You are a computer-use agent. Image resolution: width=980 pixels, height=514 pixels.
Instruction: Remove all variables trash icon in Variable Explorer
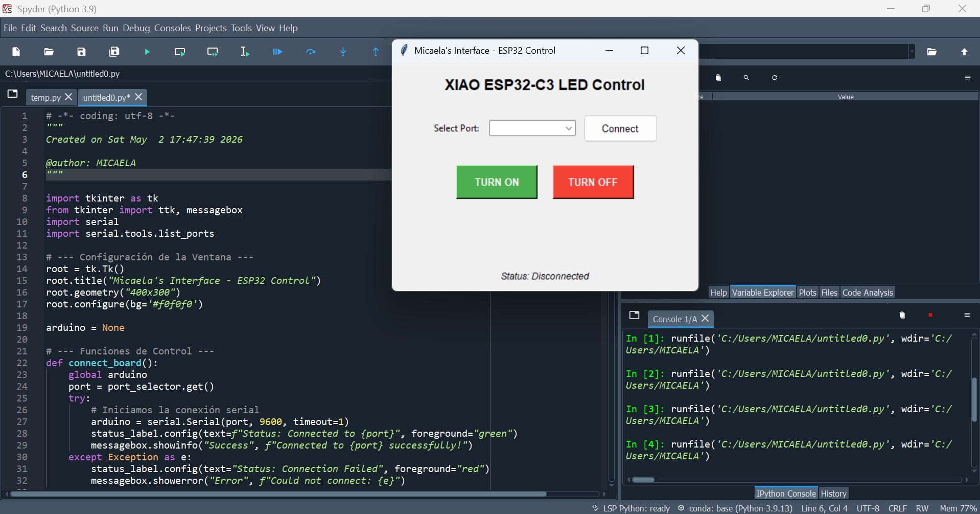click(x=719, y=78)
